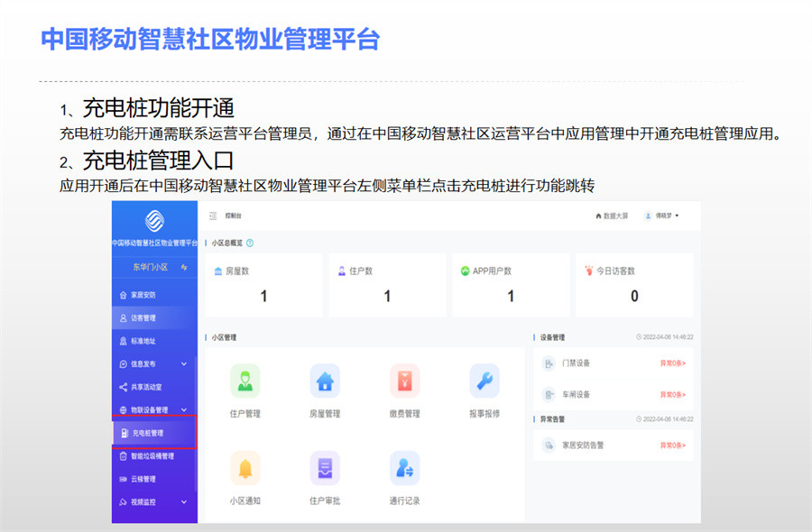Click the 家居安防告警 alarm icon
This screenshot has width=812, height=532.
pyautogui.click(x=549, y=445)
